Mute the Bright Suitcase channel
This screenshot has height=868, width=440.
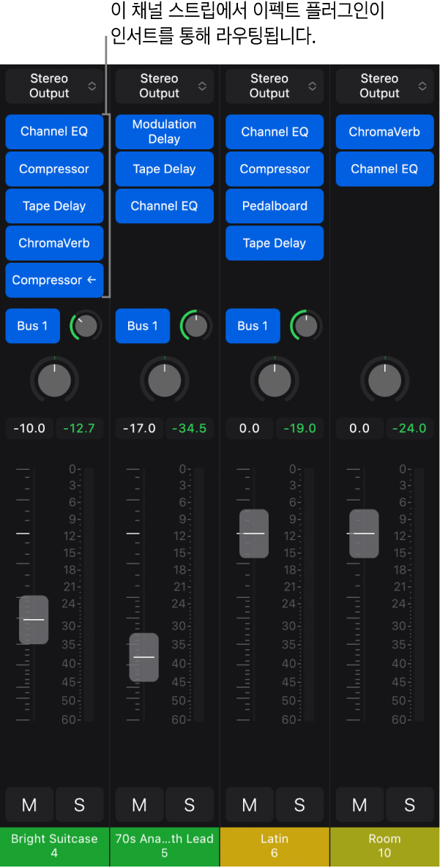coord(29,804)
